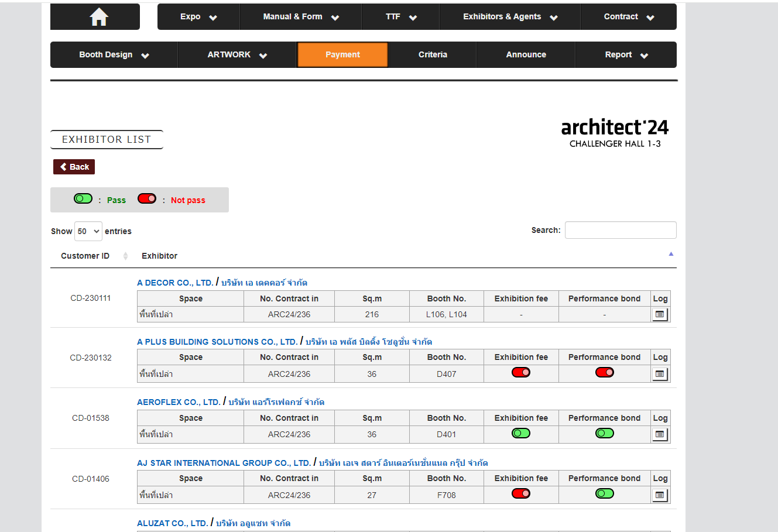Change the Show entries count dropdown
Screen dimensions: 778x532
coord(88,231)
